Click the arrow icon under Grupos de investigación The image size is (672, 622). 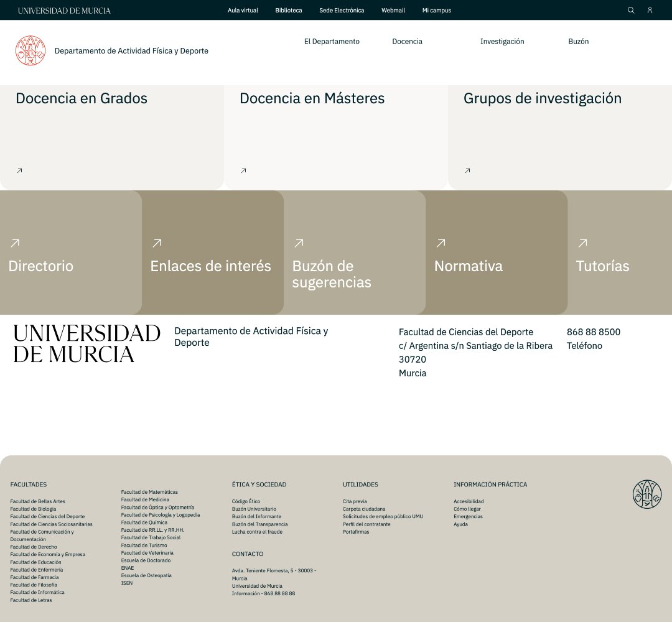coord(467,170)
